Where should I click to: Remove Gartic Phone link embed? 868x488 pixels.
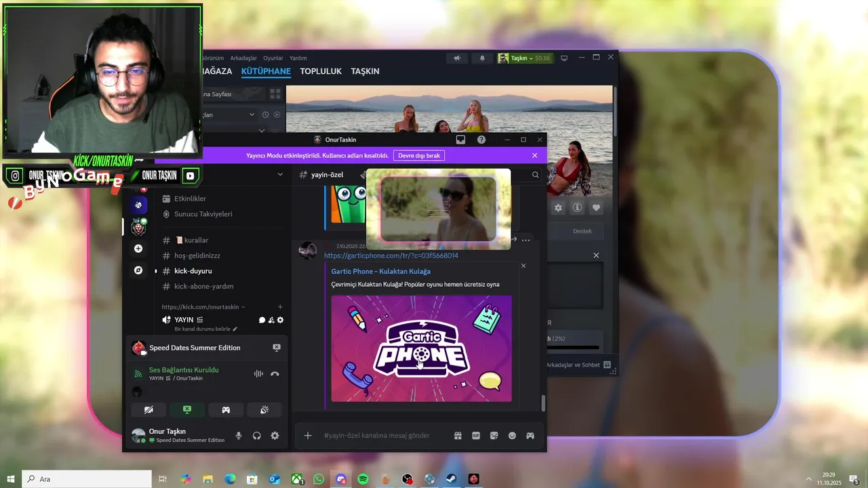coord(523,266)
